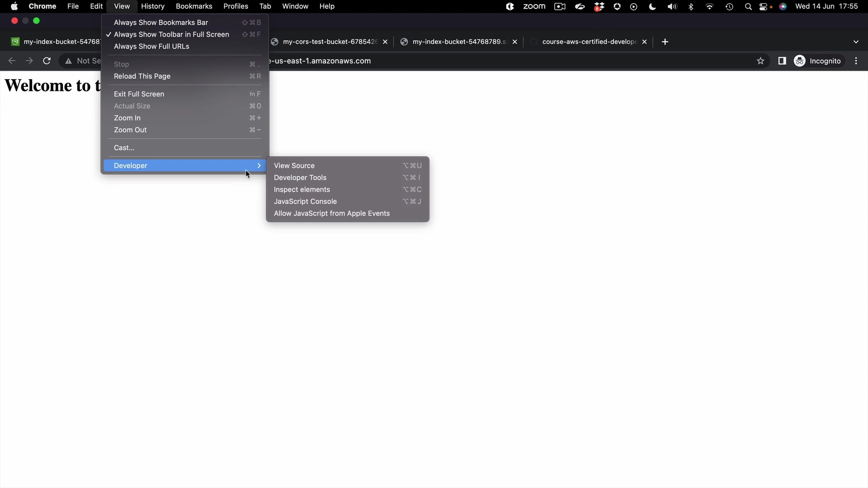868x488 pixels.
Task: Click the Wi-Fi status icon
Action: click(x=709, y=6)
